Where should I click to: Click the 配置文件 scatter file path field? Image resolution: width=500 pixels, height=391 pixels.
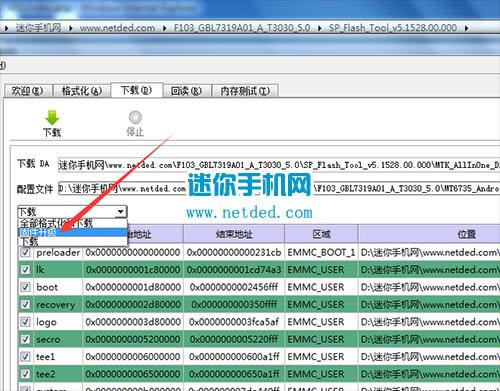[279, 188]
